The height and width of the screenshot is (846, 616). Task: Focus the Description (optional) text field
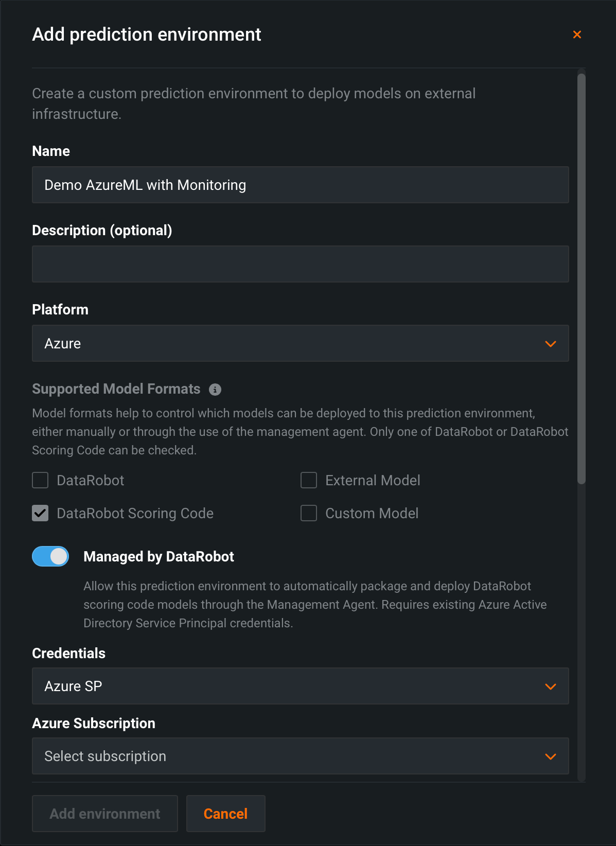pyautogui.click(x=300, y=264)
